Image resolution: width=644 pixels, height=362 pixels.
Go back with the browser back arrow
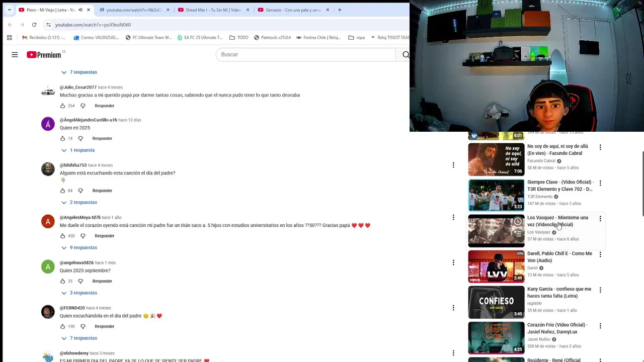pyautogui.click(x=10, y=25)
